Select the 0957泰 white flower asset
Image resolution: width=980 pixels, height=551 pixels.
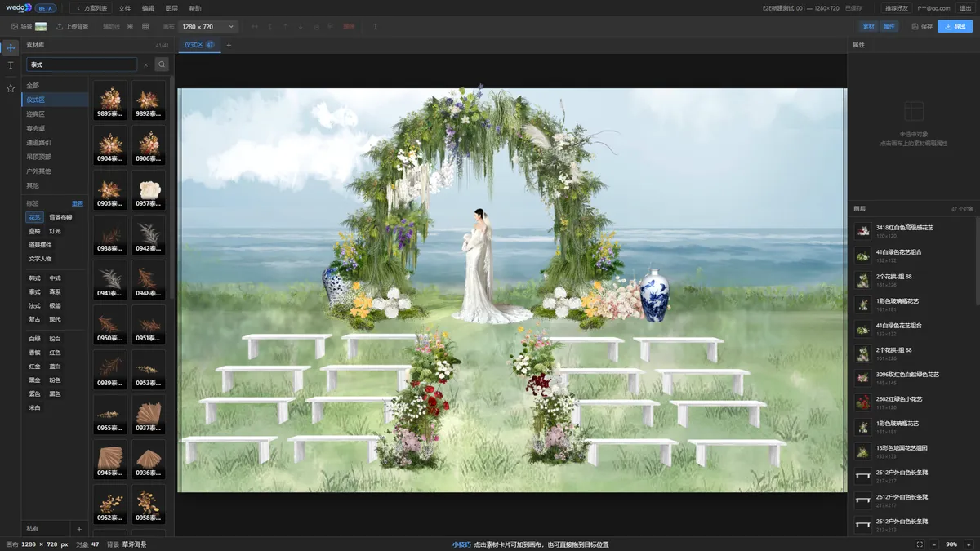[x=149, y=190]
